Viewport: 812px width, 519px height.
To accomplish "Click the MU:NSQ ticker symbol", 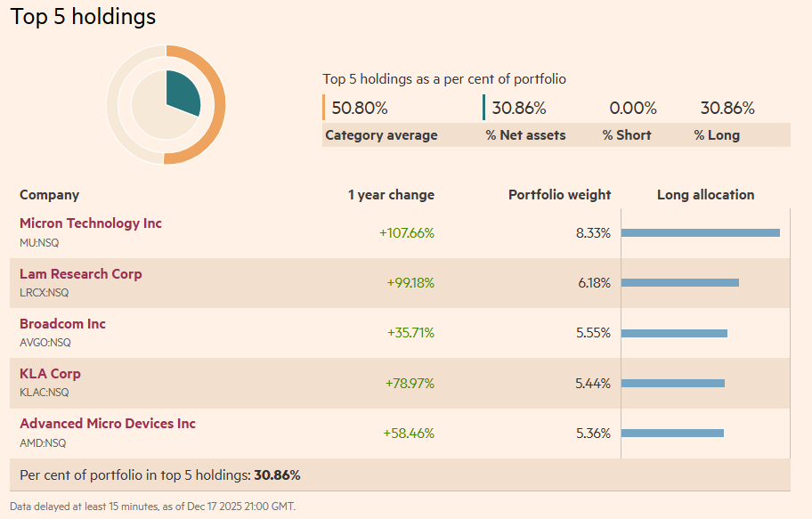I will click(x=39, y=242).
